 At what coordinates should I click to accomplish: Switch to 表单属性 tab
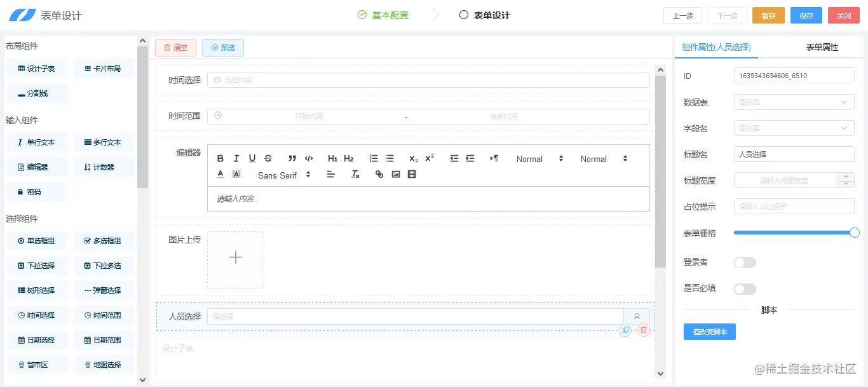[x=822, y=47]
